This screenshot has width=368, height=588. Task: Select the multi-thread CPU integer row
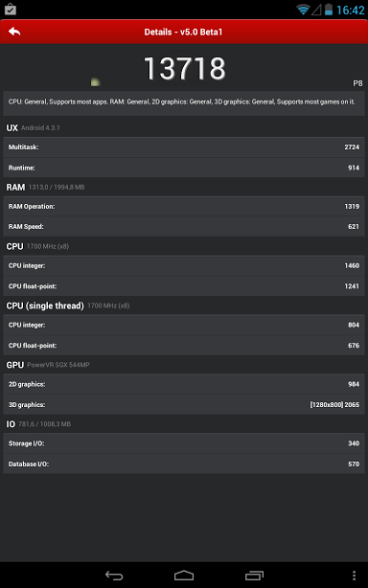coord(184,265)
